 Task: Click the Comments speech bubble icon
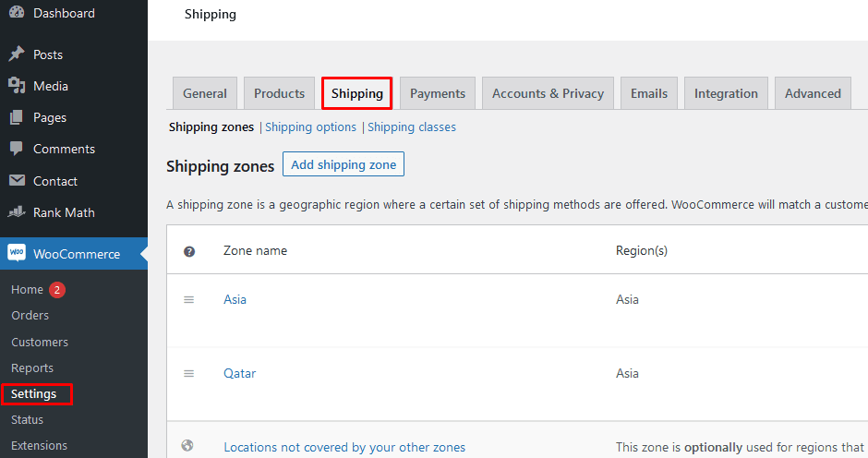(17, 148)
